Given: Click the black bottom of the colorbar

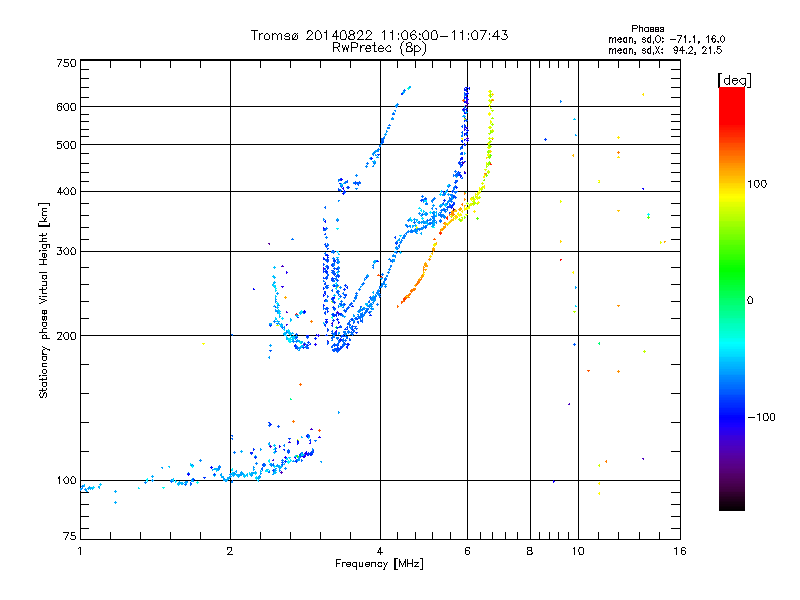Looking at the screenshot, I should [x=732, y=503].
